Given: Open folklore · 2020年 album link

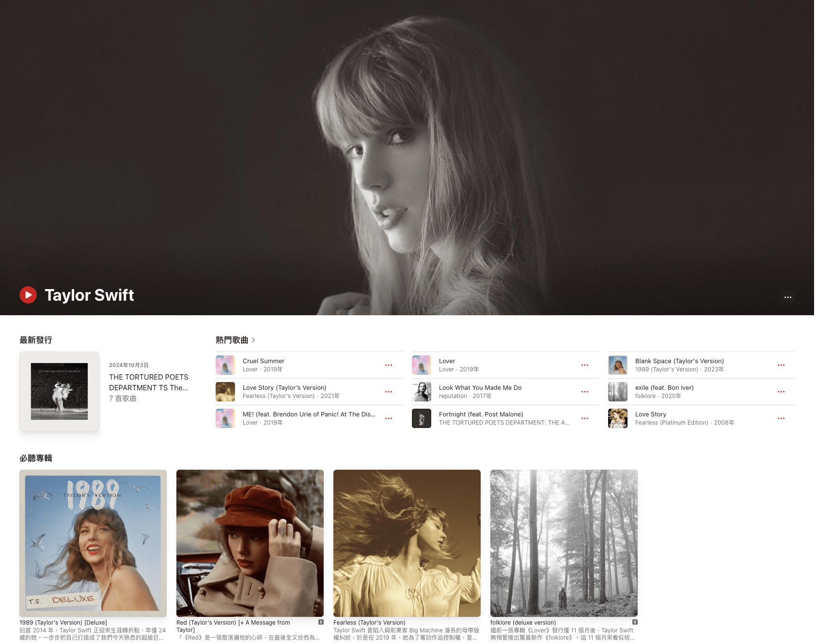Looking at the screenshot, I should pyautogui.click(x=658, y=396).
